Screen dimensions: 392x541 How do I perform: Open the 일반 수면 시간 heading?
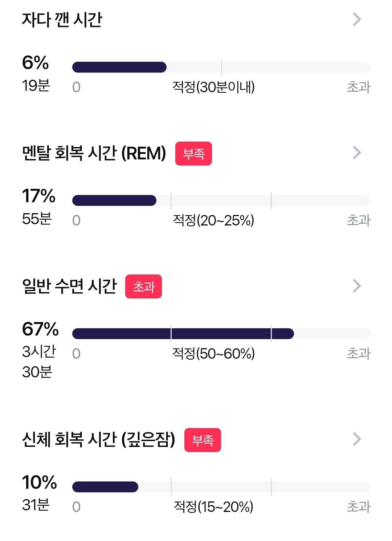tap(69, 286)
